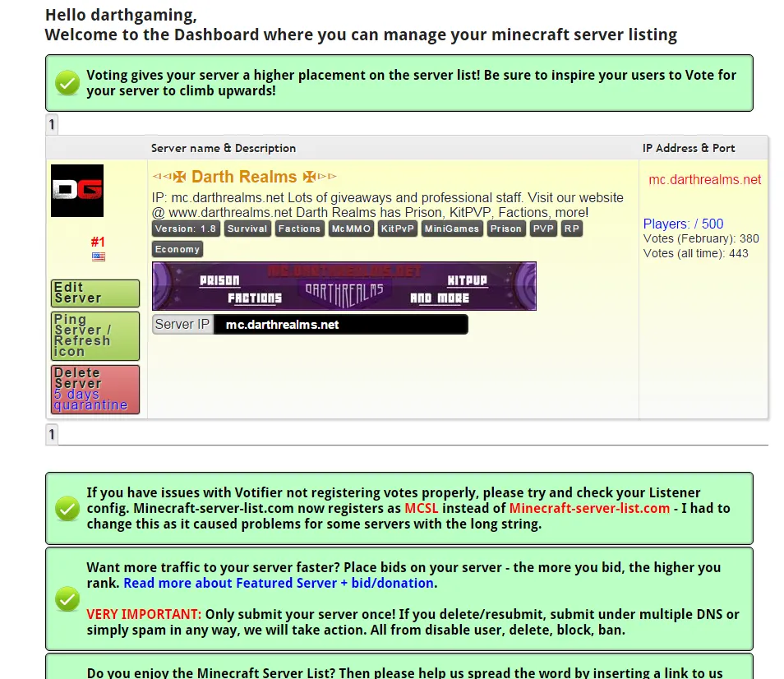Click the green checkmark beside the bids notice
The width and height of the screenshot is (784, 679).
[x=67, y=598]
